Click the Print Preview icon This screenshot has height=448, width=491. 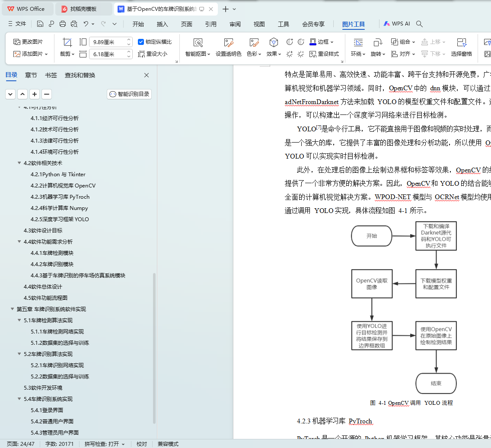tap(74, 24)
